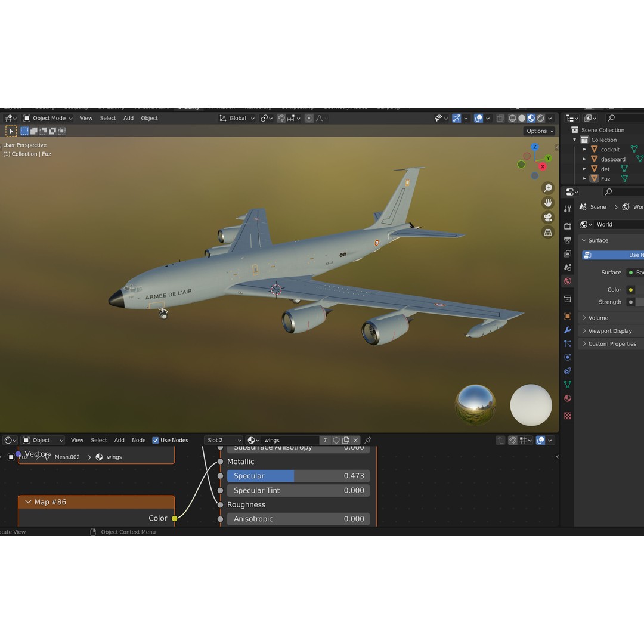Duplicate wings material via new copy icon
644x644 pixels.
pyautogui.click(x=346, y=440)
